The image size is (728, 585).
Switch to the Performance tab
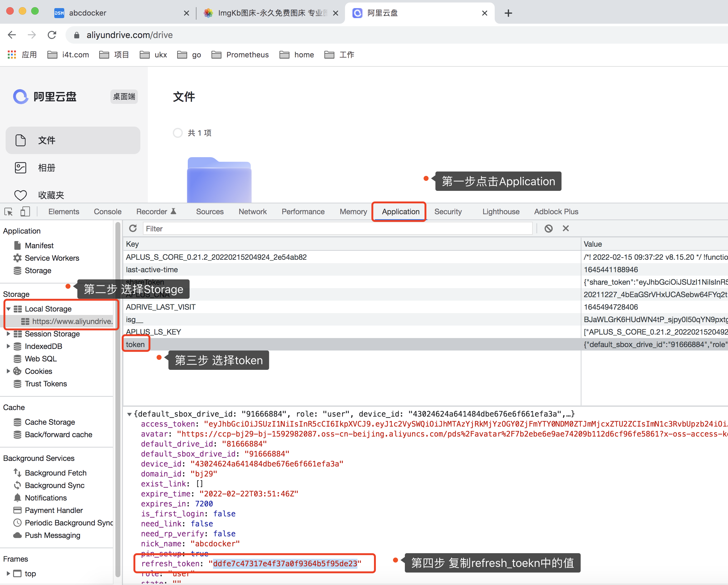(x=303, y=212)
